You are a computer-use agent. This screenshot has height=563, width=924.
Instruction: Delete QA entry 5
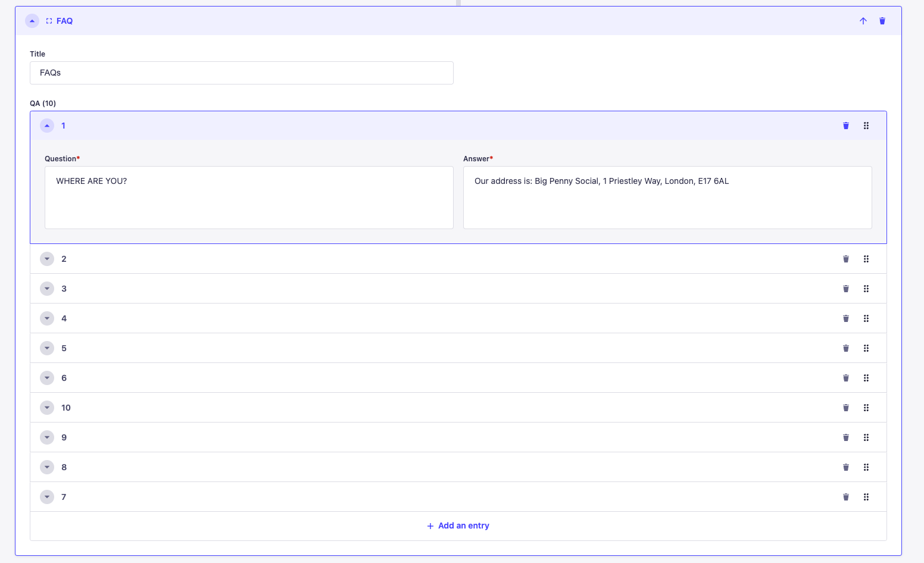click(846, 348)
